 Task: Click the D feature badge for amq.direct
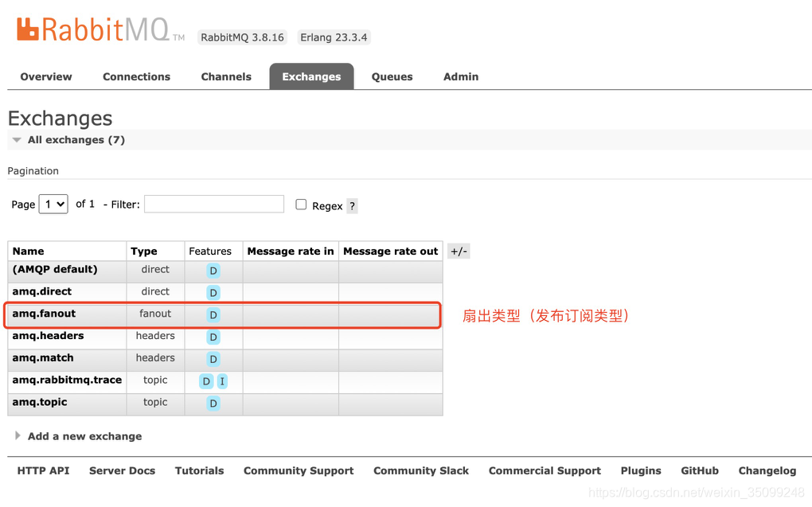click(213, 293)
